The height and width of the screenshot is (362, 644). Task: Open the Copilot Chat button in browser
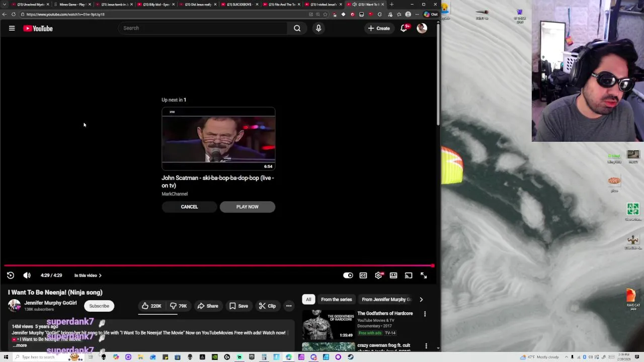pos(431,14)
